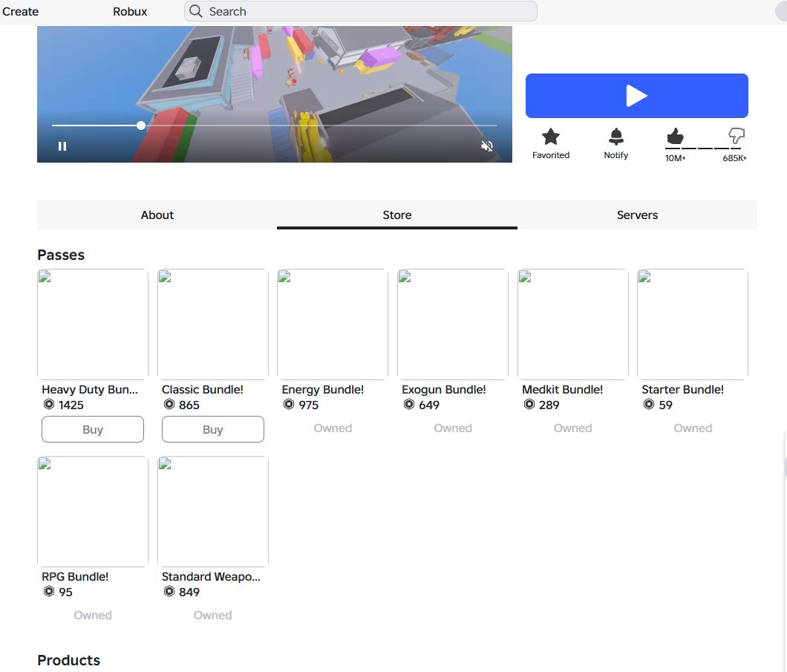Click the 685K+ dislikes count
Screen dimensions: 787x672
click(735, 158)
